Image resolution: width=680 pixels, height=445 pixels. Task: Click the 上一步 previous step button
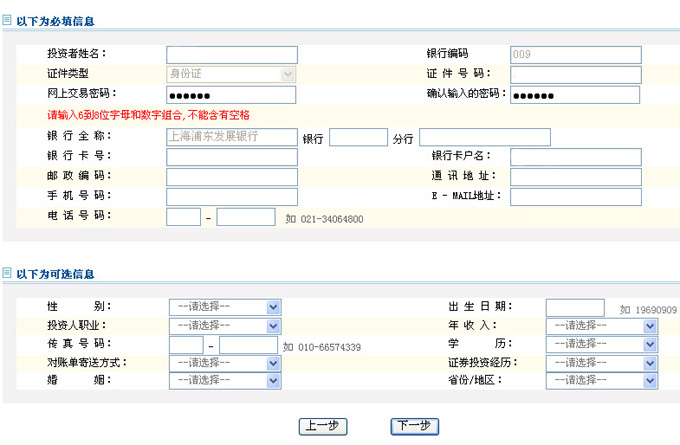pos(323,426)
